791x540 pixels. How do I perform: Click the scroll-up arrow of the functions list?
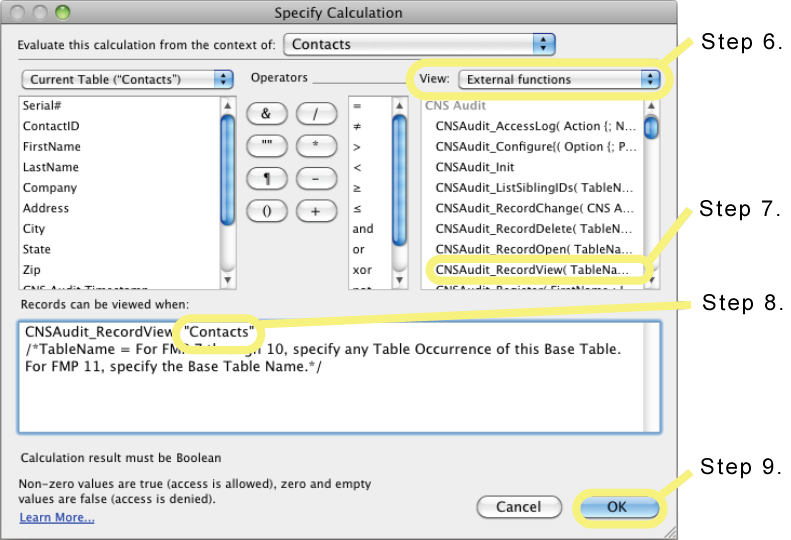pyautogui.click(x=651, y=105)
